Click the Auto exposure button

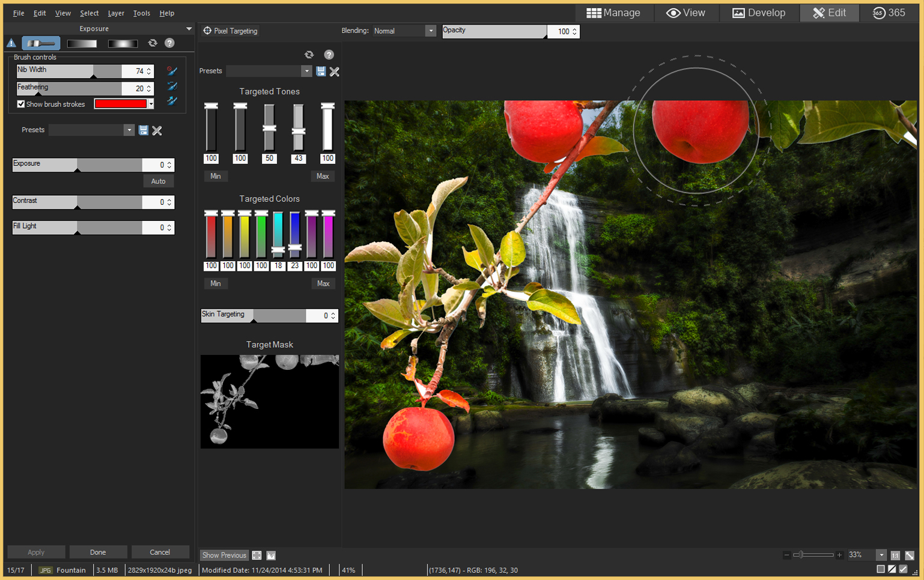pos(159,181)
